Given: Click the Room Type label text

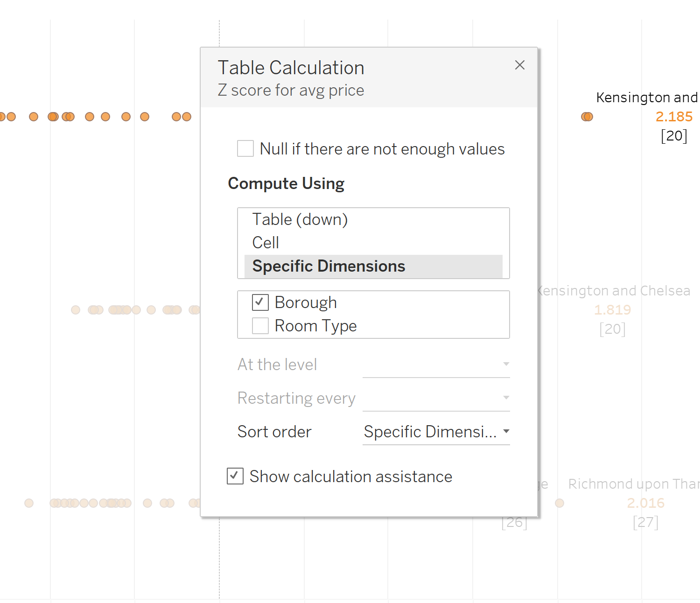Looking at the screenshot, I should tap(315, 326).
